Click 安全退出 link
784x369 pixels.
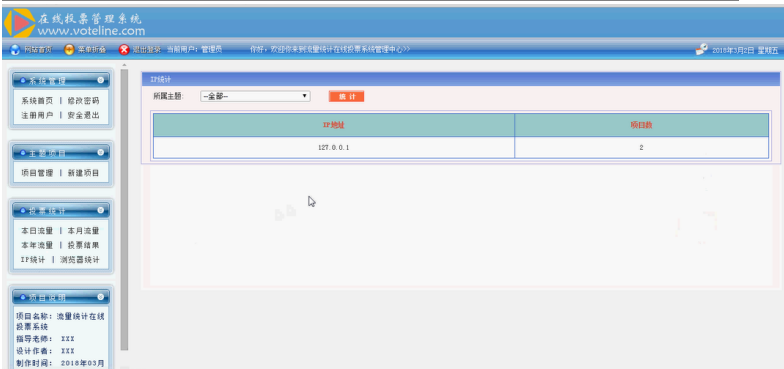(x=84, y=115)
